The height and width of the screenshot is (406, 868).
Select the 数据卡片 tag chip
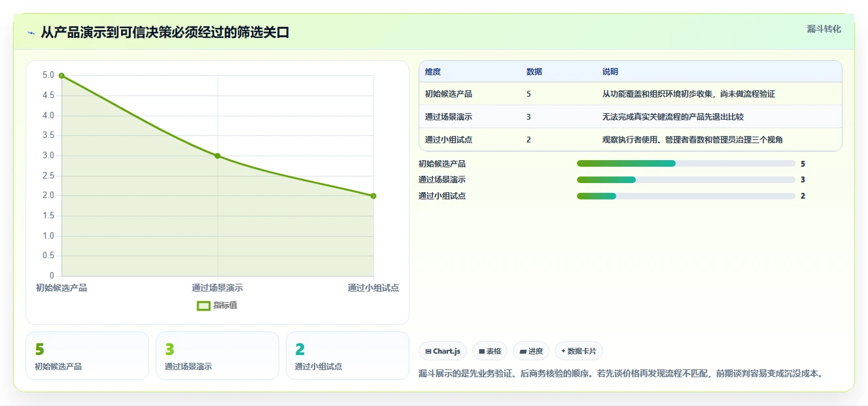click(x=579, y=351)
